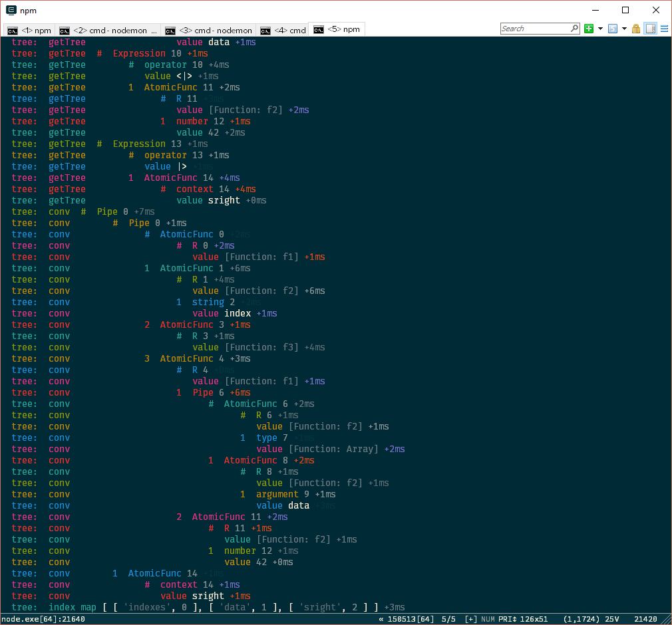Click the ConEmu app icon in title bar
Image resolution: width=672 pixels, height=625 pixels.
[11, 10]
